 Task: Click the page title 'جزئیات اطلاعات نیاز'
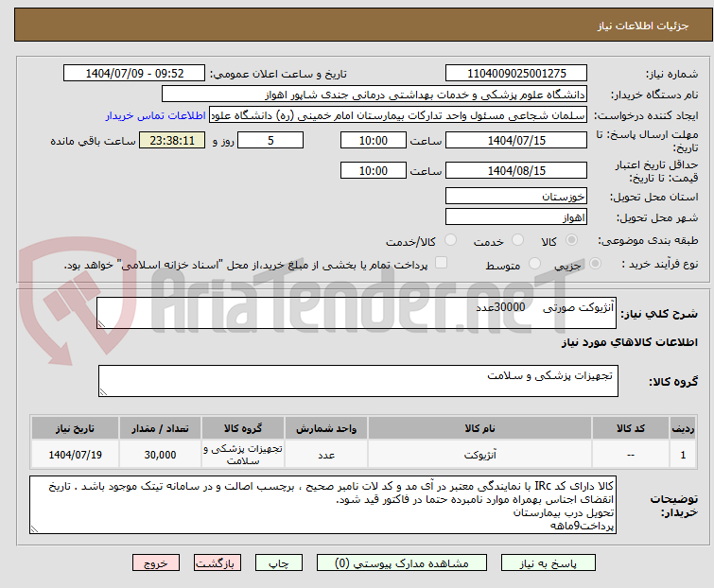coord(643,26)
